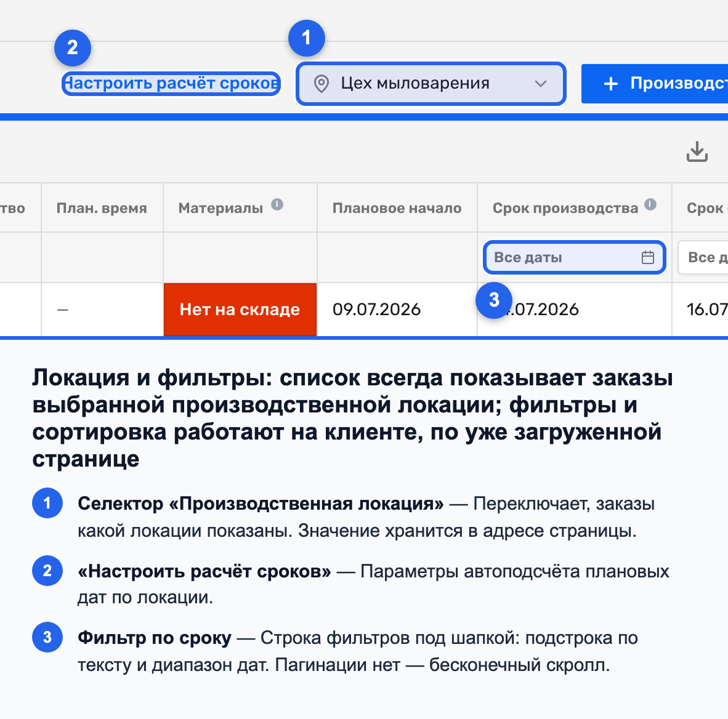Click the location pin icon in the selector
The height and width of the screenshot is (719, 728).
click(322, 84)
